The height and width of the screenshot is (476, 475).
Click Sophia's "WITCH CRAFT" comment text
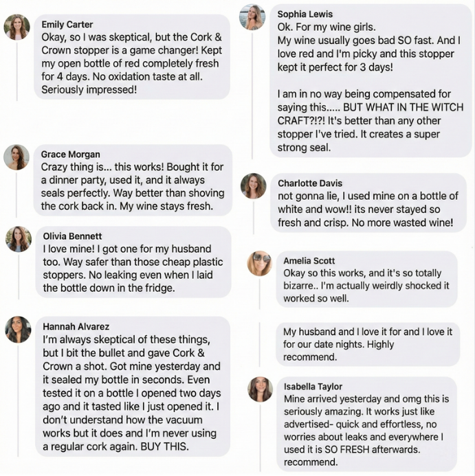[371, 120]
